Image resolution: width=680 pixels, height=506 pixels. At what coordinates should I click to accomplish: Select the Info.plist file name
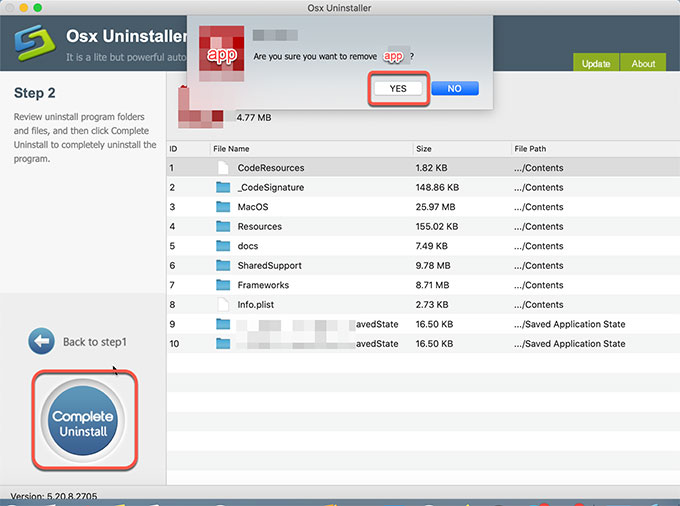click(255, 304)
